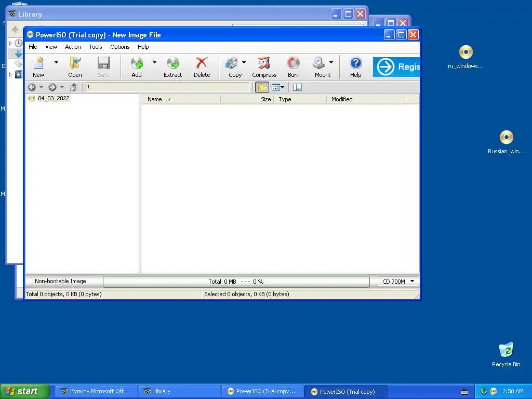The image size is (532, 399).
Task: Click 'Total 0 objects, 0 KB' status text
Action: tap(64, 294)
